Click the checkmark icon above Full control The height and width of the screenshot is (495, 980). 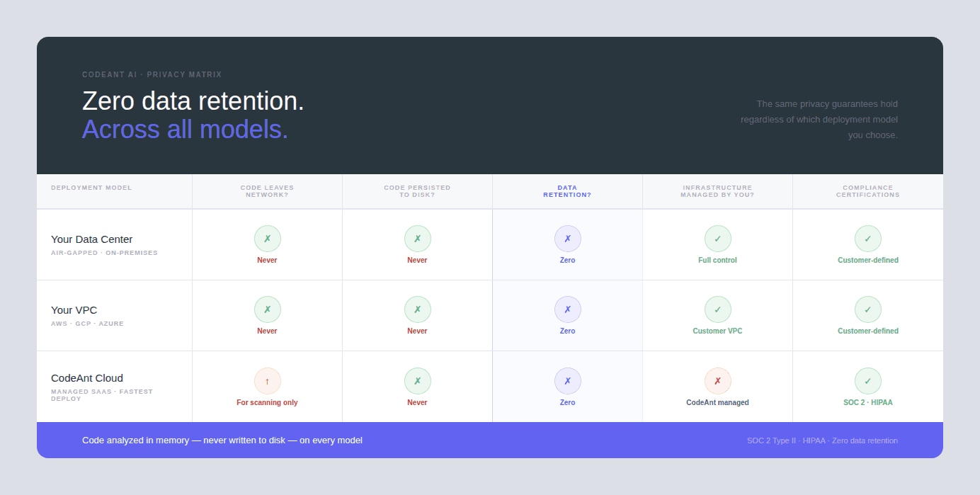[x=717, y=239]
